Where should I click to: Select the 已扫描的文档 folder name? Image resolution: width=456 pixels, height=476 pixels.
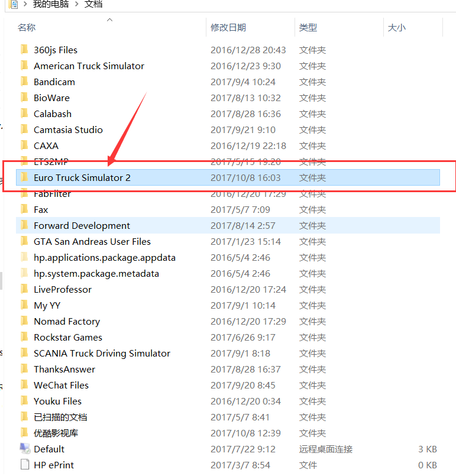pos(60,417)
